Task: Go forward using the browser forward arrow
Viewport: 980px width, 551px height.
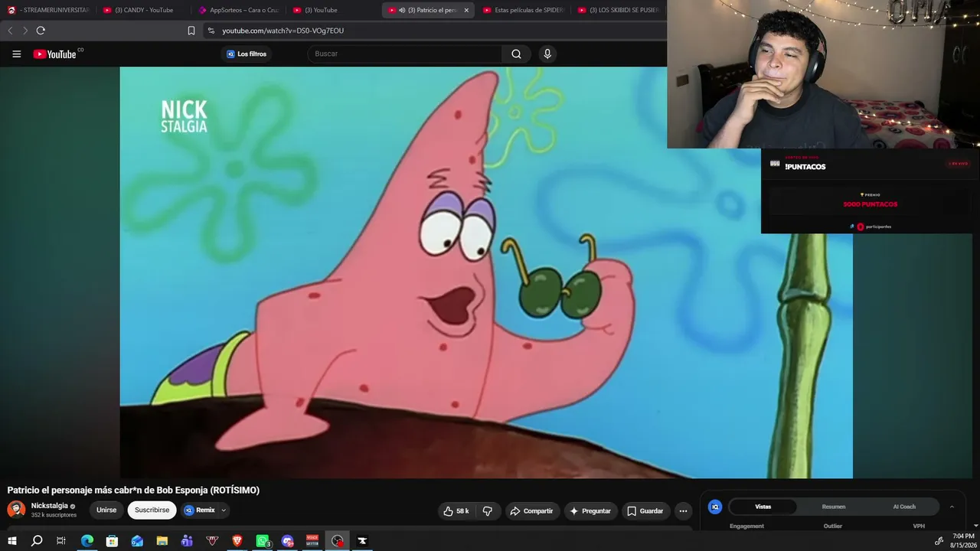Action: coord(25,31)
